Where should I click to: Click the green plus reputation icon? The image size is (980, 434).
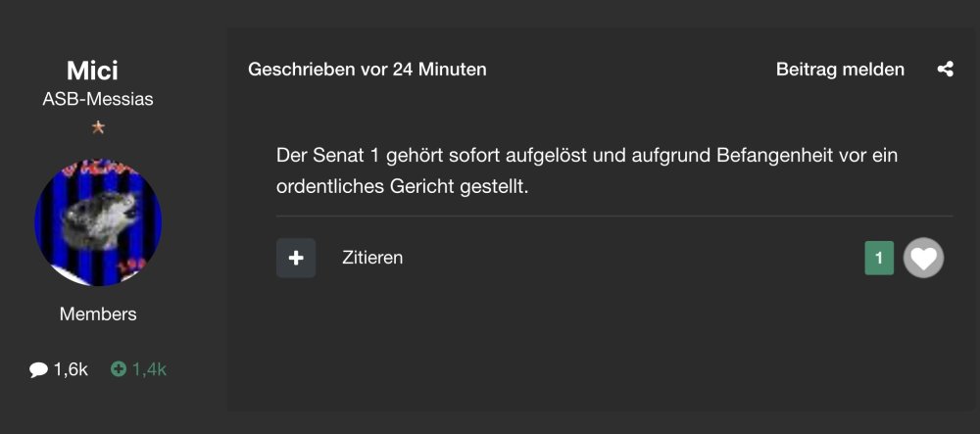click(119, 369)
